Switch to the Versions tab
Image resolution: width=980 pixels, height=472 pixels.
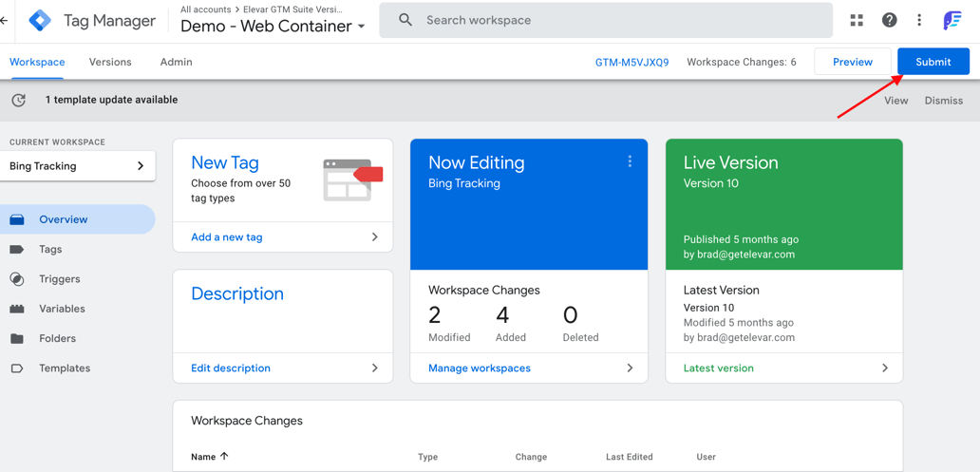(110, 62)
